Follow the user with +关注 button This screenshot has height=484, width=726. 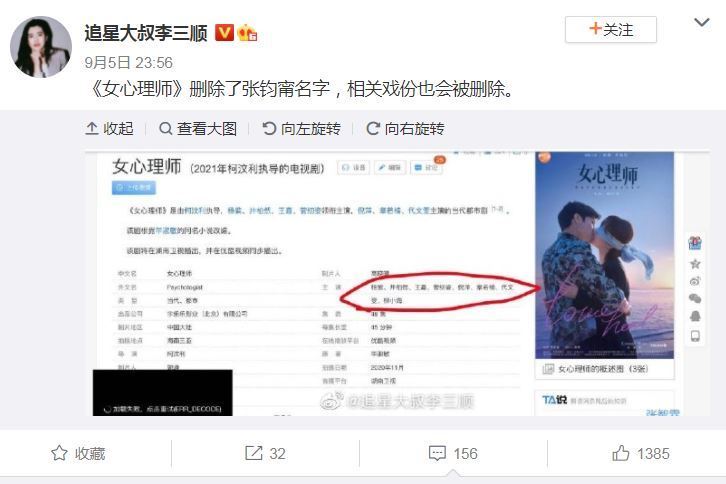pos(611,30)
